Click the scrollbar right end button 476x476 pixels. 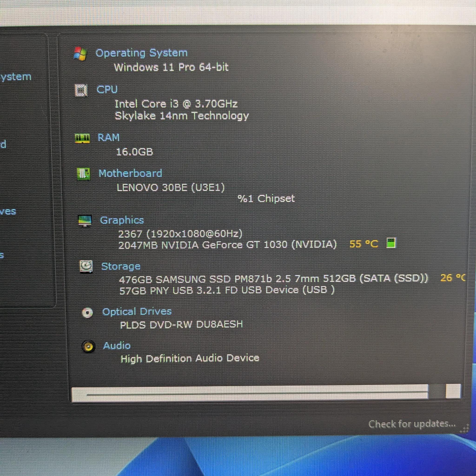(x=453, y=391)
